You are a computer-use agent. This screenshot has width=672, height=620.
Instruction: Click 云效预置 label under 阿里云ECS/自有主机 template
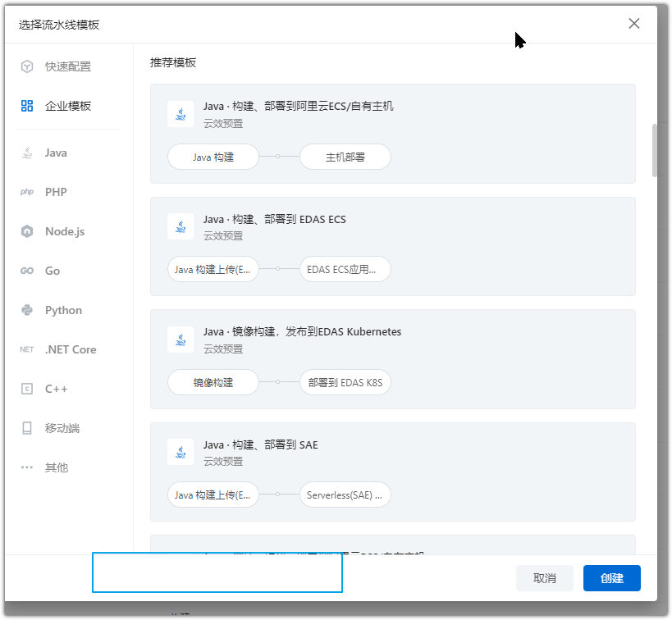click(223, 123)
